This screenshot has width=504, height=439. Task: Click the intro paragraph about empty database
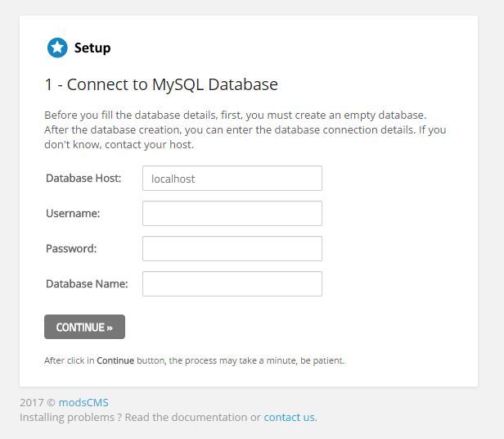coord(236,115)
